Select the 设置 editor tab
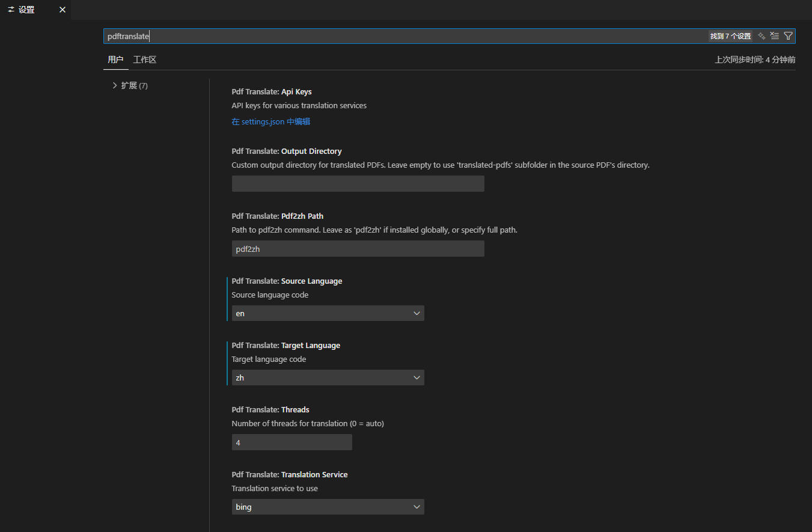The width and height of the screenshot is (812, 532). click(x=35, y=10)
